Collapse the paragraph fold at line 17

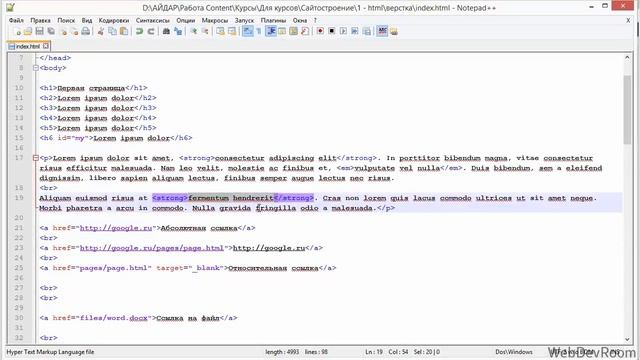(36, 158)
